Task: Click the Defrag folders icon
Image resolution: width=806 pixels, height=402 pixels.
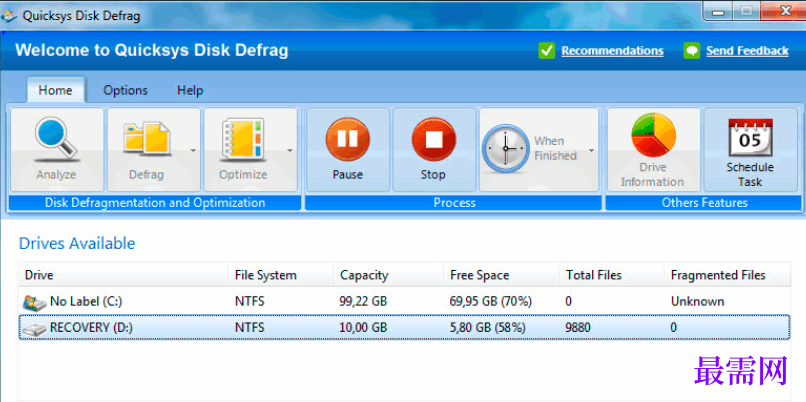Action: [x=147, y=138]
